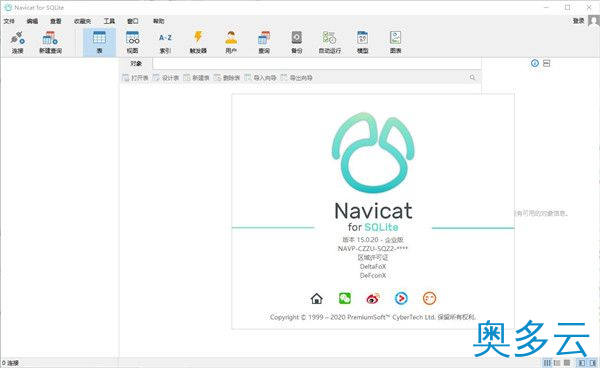
Task: Click the 'NAVP-CZZU-SQZ2' license key text
Action: (373, 249)
